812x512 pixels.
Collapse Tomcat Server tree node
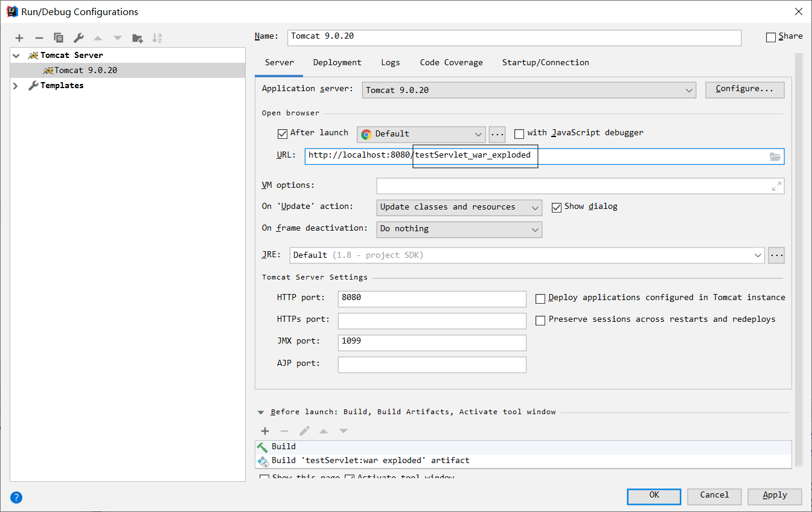[x=16, y=56]
